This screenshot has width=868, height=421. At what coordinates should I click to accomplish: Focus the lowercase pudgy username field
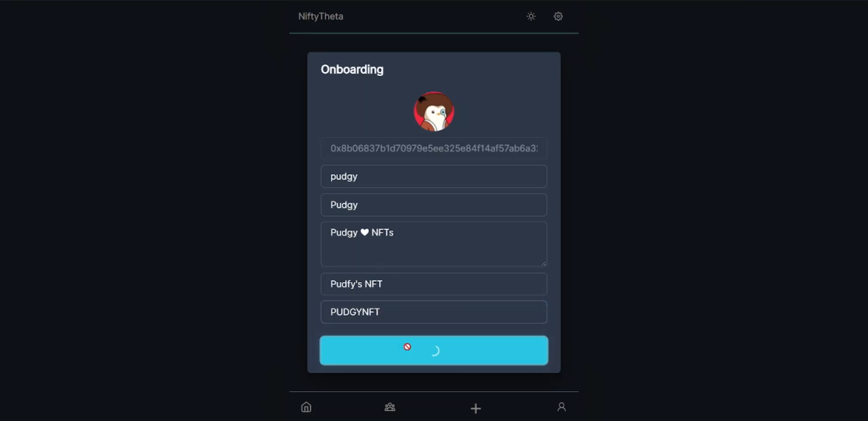click(x=434, y=176)
